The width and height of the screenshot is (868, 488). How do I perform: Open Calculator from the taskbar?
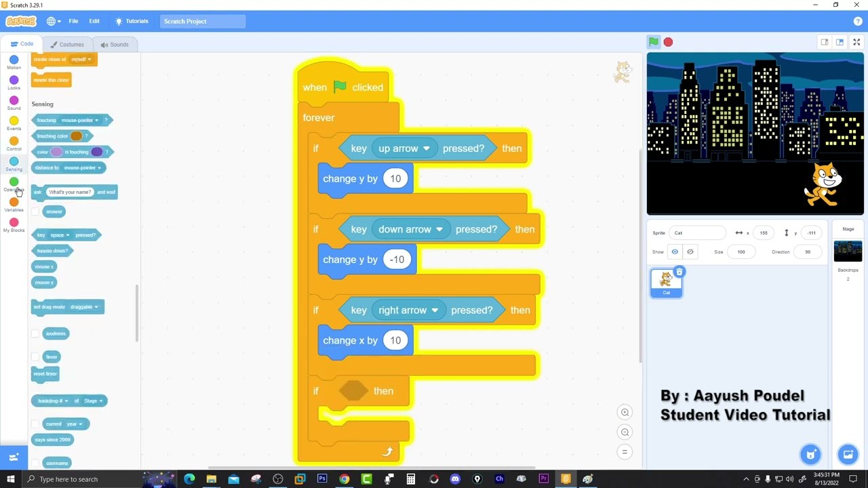click(410, 479)
